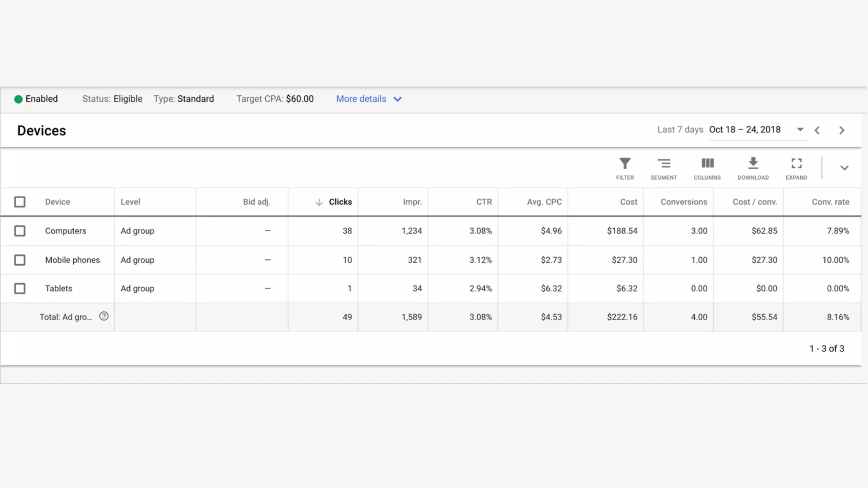This screenshot has height=488, width=868.
Task: Go to next date range arrow
Action: click(x=842, y=130)
